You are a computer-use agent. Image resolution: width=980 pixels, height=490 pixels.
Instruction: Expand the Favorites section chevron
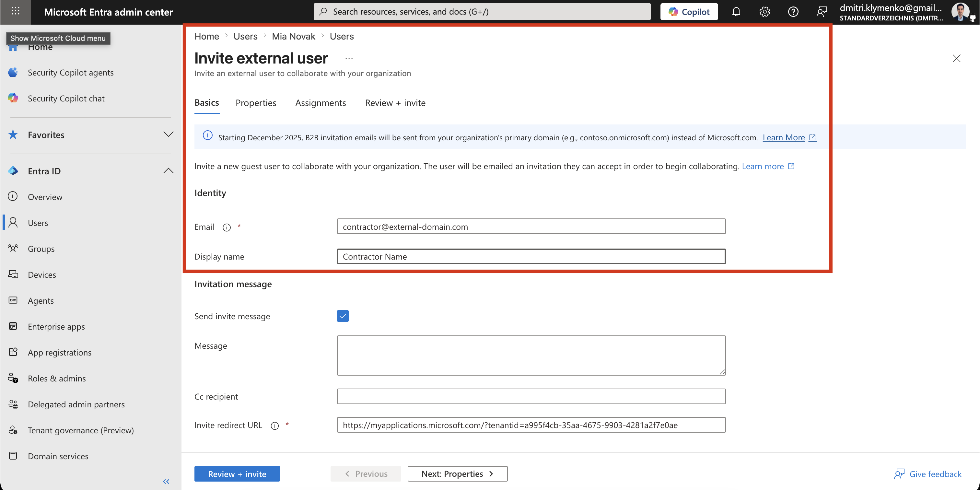[168, 135]
